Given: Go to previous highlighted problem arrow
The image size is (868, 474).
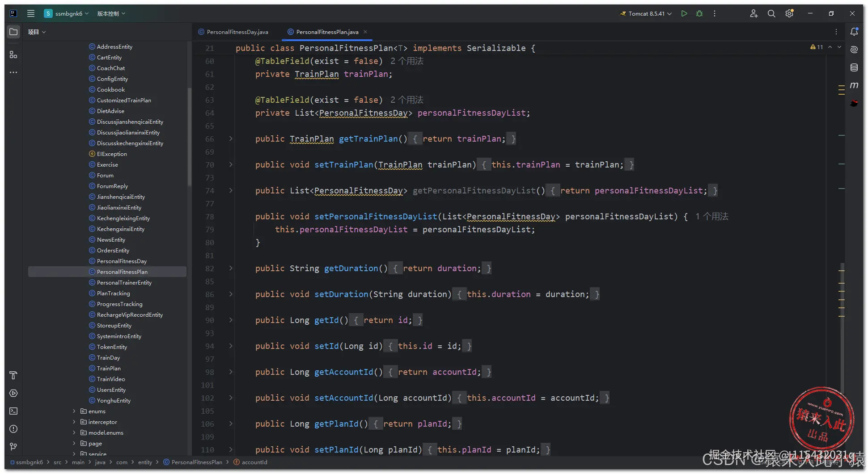Looking at the screenshot, I should 830,47.
